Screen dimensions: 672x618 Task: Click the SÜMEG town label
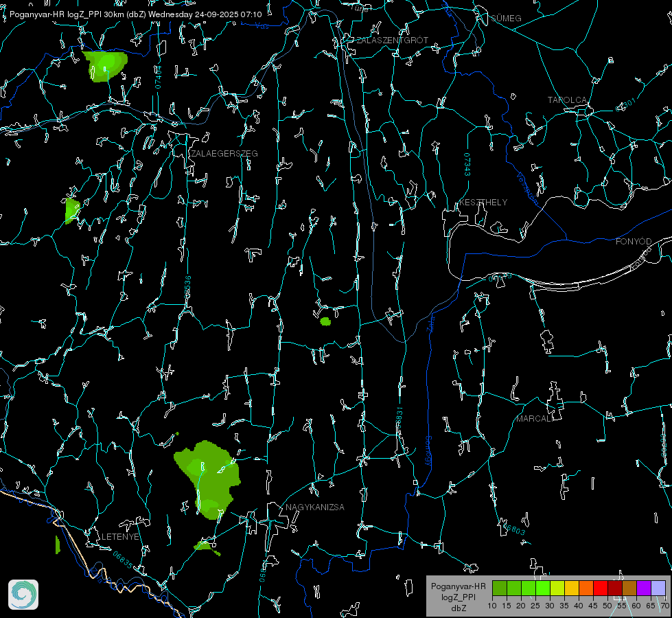pos(506,18)
